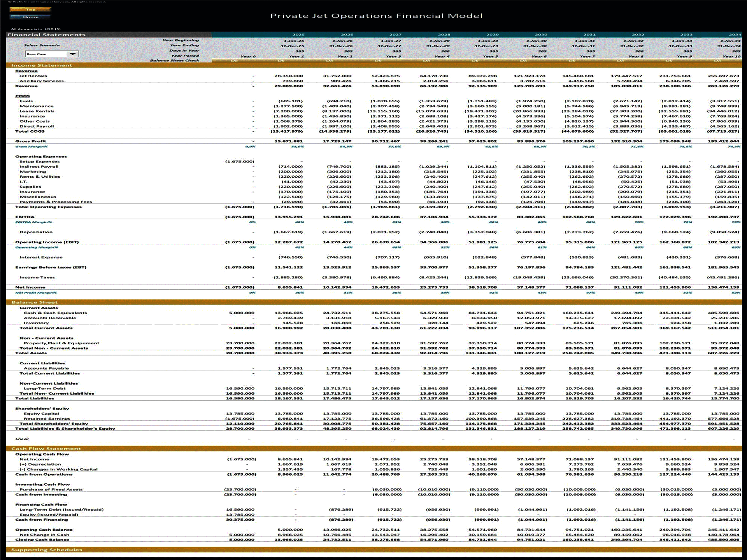This screenshot has width=747, height=560.
Task: Click the Cash Flow Statement section header
Action: [x=46, y=448]
